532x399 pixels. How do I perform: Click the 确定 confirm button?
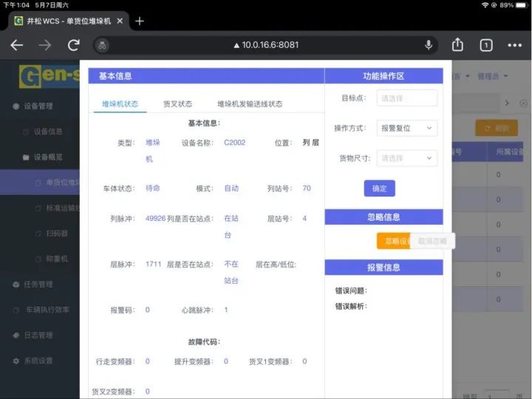(379, 188)
